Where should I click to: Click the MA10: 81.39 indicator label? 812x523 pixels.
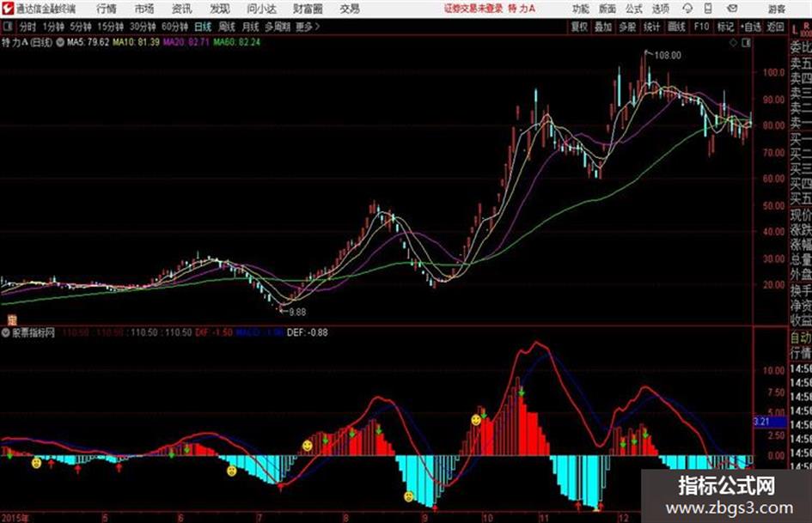pyautogui.click(x=136, y=42)
